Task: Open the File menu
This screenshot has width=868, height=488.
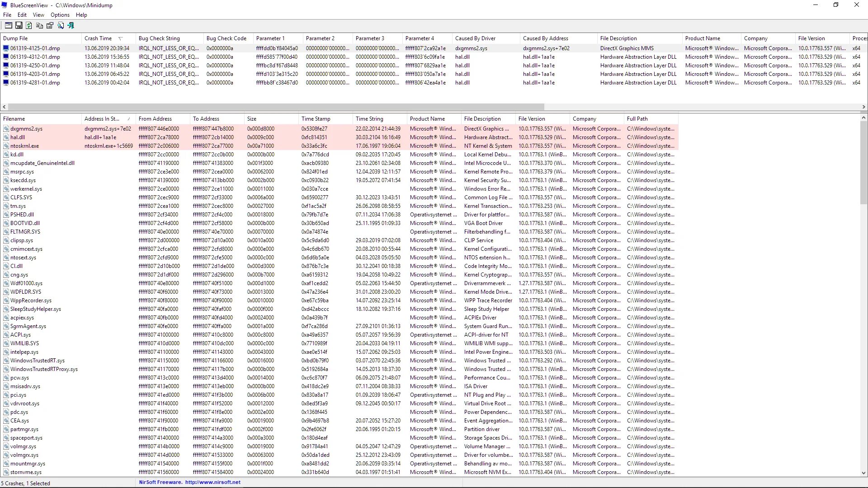Action: pyautogui.click(x=7, y=15)
